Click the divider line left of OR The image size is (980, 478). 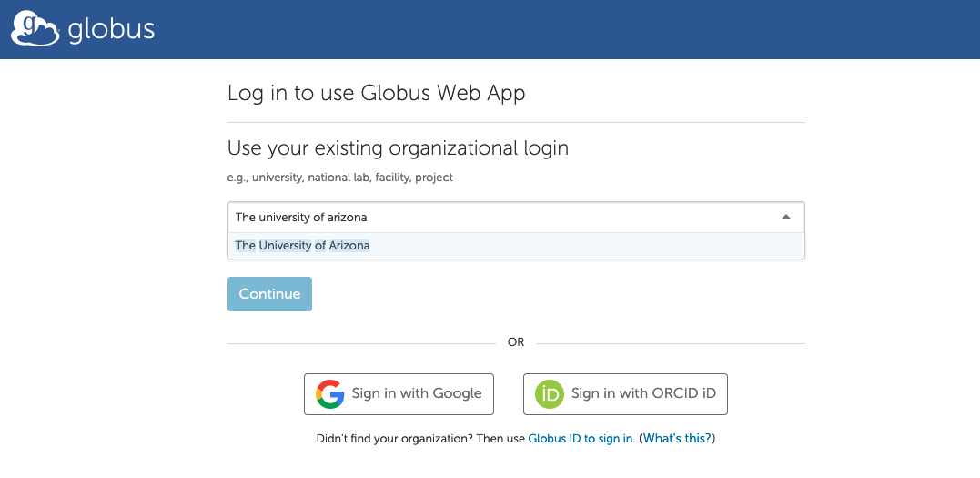361,343
